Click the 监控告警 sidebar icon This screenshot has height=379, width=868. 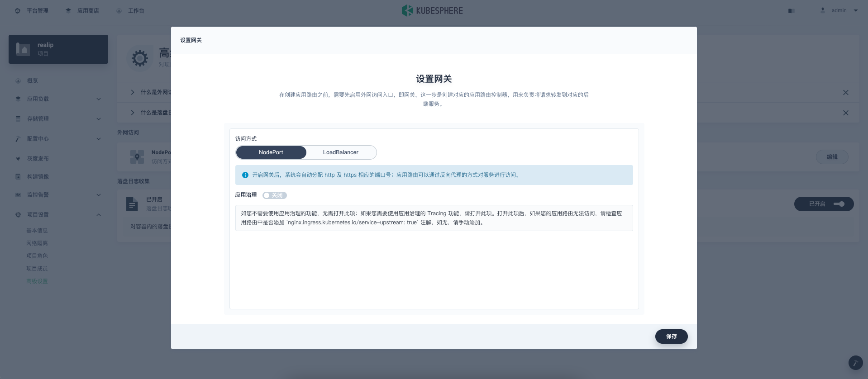click(x=18, y=195)
